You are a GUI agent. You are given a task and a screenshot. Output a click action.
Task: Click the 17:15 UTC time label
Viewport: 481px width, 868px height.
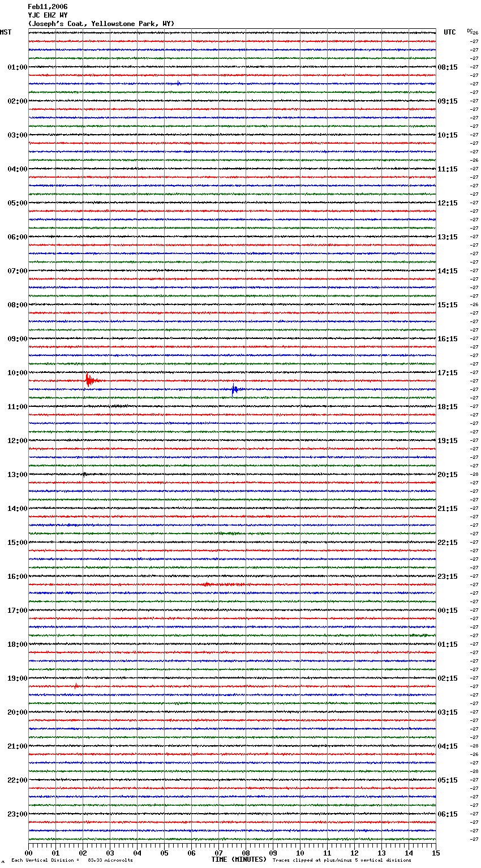tap(448, 373)
